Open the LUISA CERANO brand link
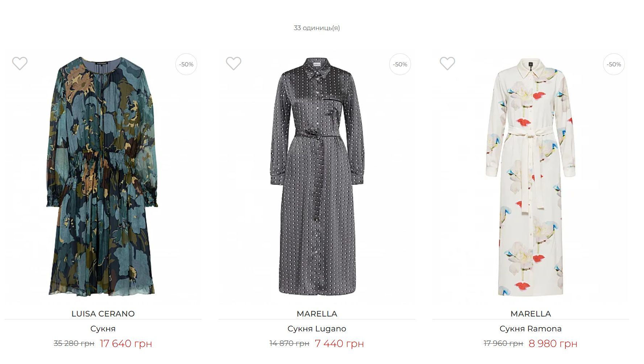The image size is (644, 364). point(103,314)
